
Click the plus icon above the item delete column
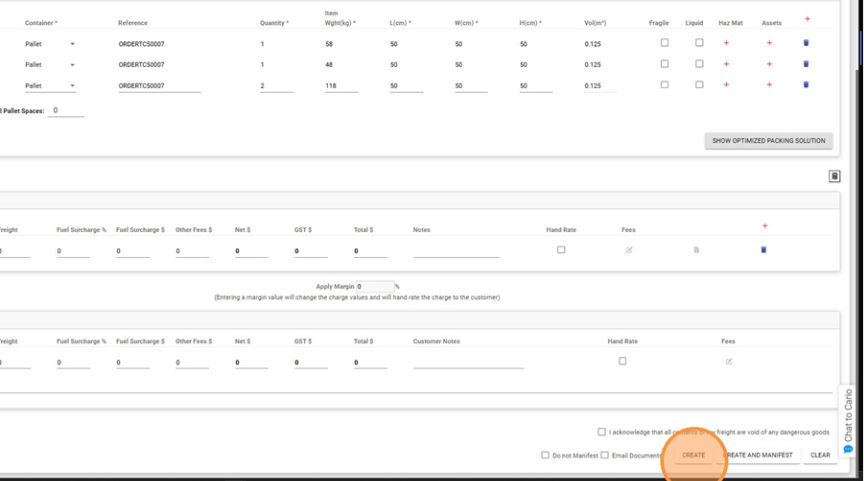[x=807, y=19]
